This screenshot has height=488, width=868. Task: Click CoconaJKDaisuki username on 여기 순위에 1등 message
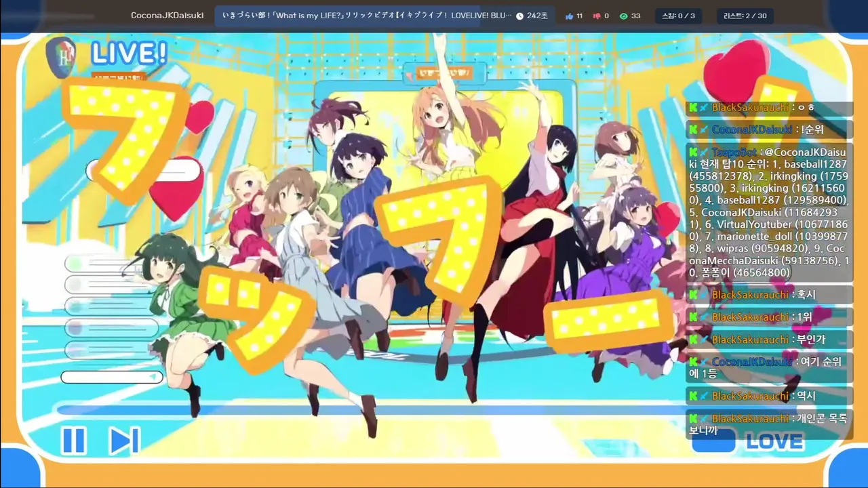752,362
